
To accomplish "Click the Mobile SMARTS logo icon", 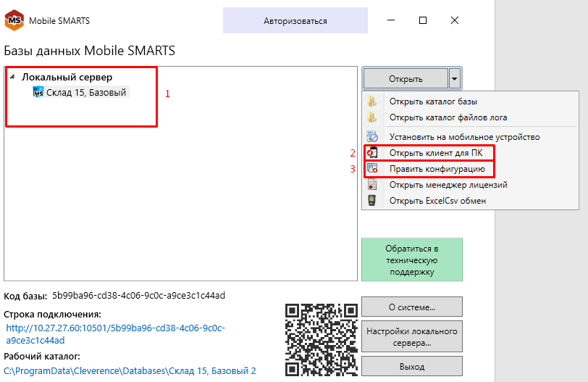I will point(14,20).
